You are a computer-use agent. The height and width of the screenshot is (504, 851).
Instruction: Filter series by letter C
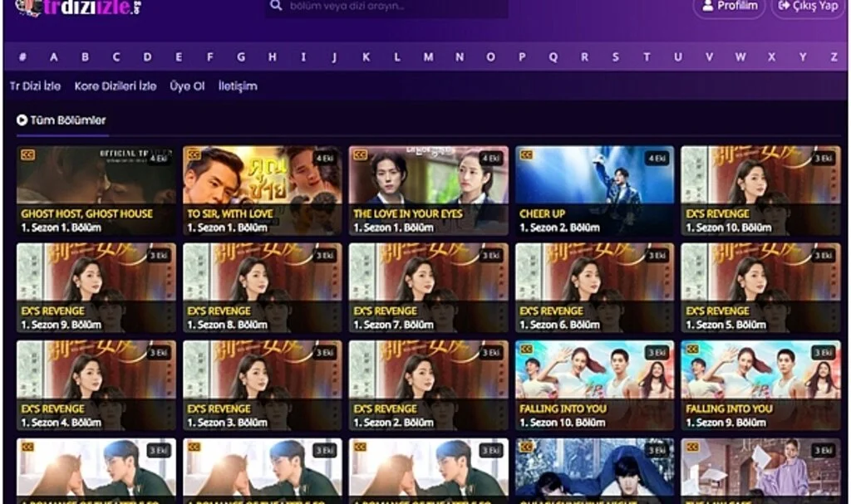coord(116,57)
